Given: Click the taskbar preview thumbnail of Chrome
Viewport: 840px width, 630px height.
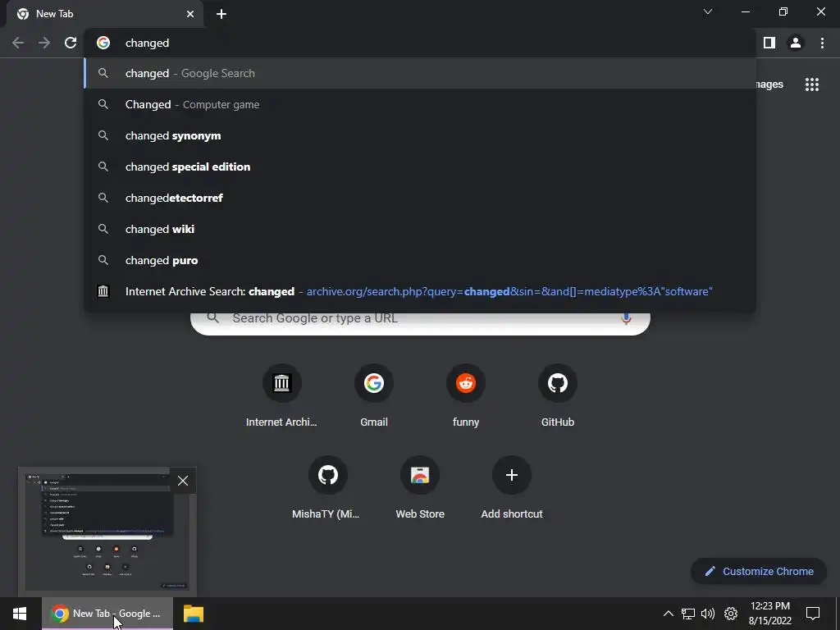Looking at the screenshot, I should [107, 532].
